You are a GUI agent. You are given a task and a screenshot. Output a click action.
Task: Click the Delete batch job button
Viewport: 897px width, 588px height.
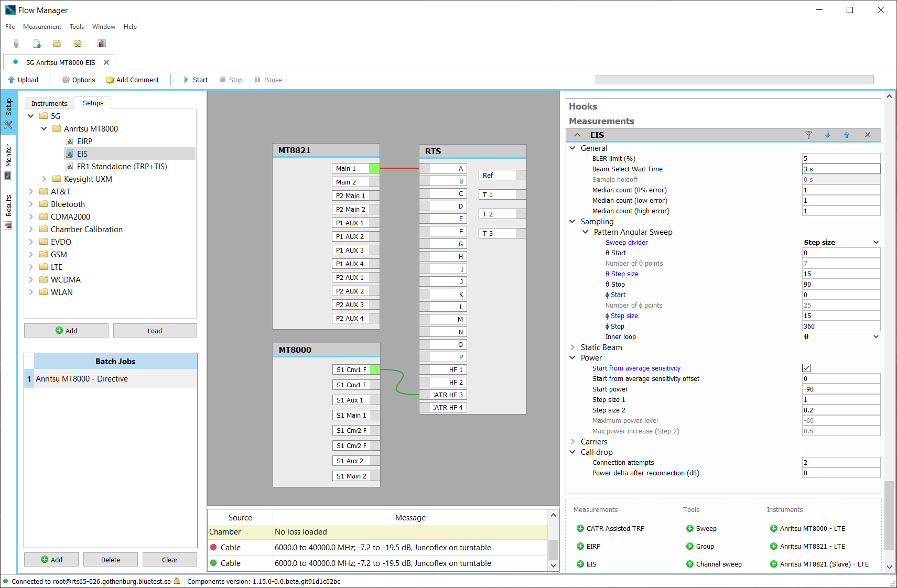tap(111, 560)
